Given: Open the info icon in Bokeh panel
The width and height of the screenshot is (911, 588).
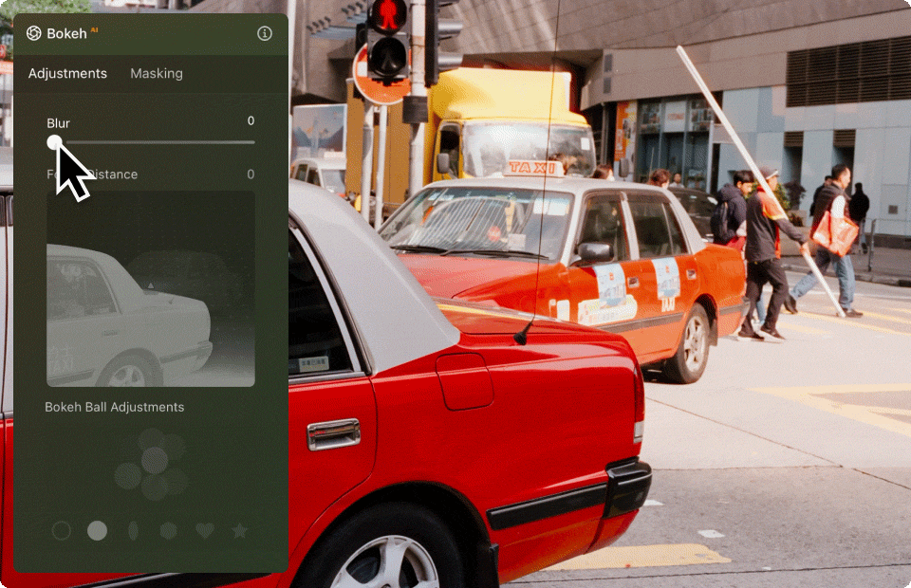Looking at the screenshot, I should coord(265,33).
